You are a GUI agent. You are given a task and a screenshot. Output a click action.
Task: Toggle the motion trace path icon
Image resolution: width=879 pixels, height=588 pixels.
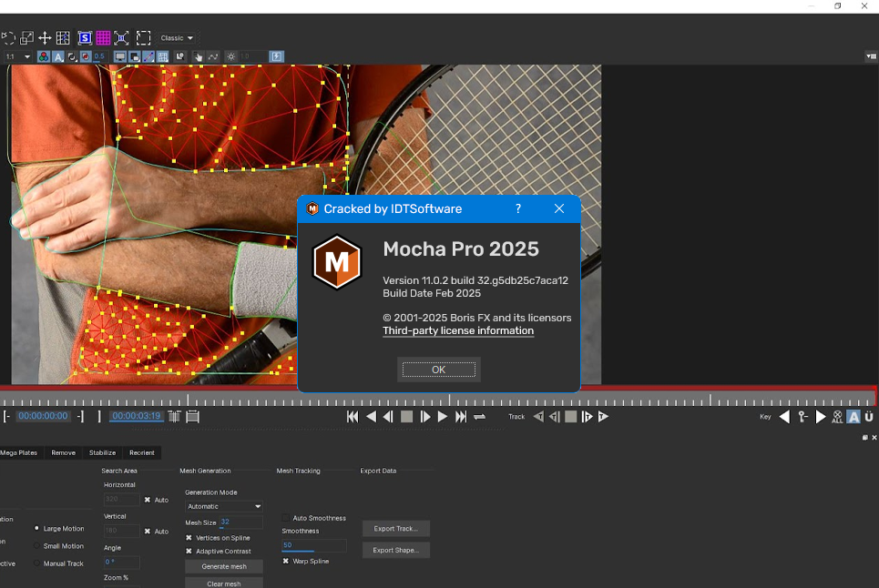[x=213, y=56]
